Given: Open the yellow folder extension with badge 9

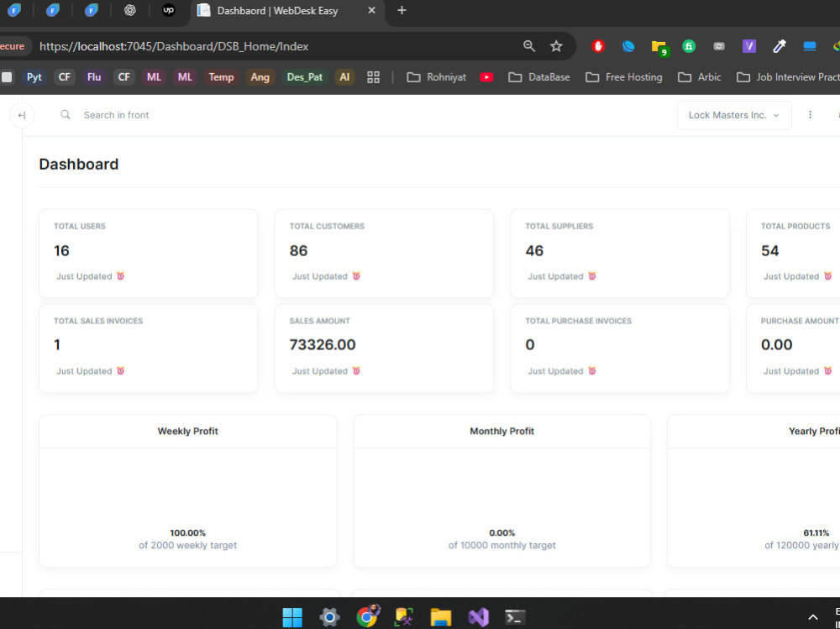Looking at the screenshot, I should 659,47.
